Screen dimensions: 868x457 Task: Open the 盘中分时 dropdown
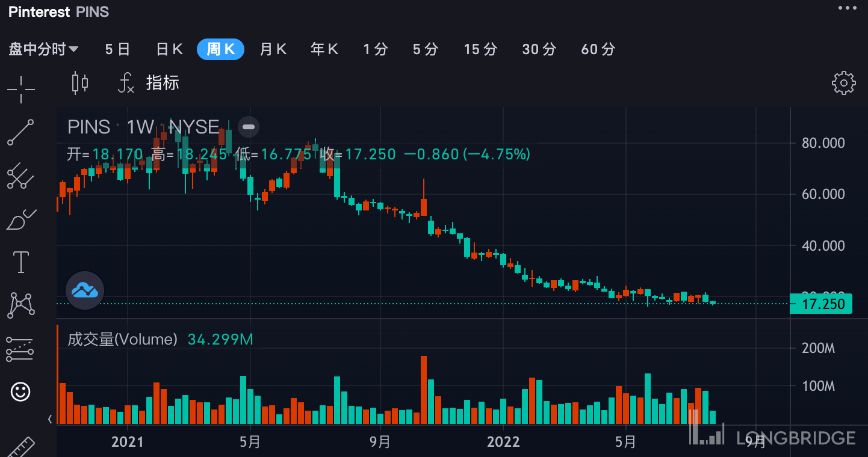point(43,49)
